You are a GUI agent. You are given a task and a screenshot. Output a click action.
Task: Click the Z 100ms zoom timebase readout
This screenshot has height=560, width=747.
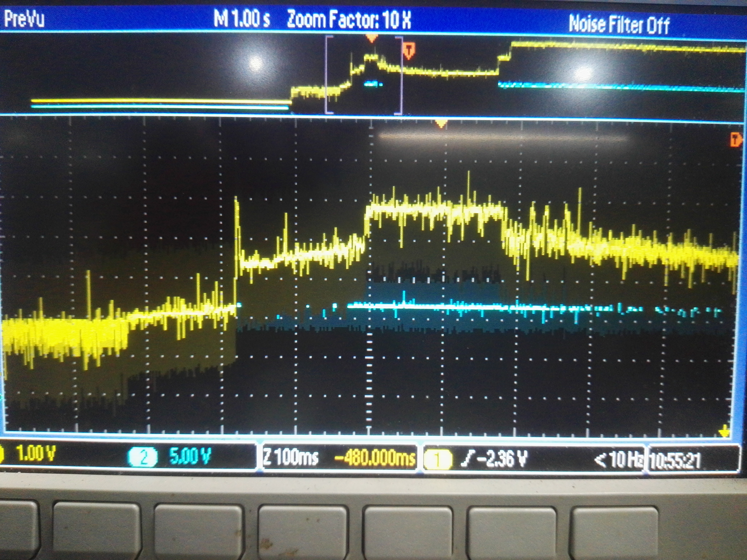[291, 457]
